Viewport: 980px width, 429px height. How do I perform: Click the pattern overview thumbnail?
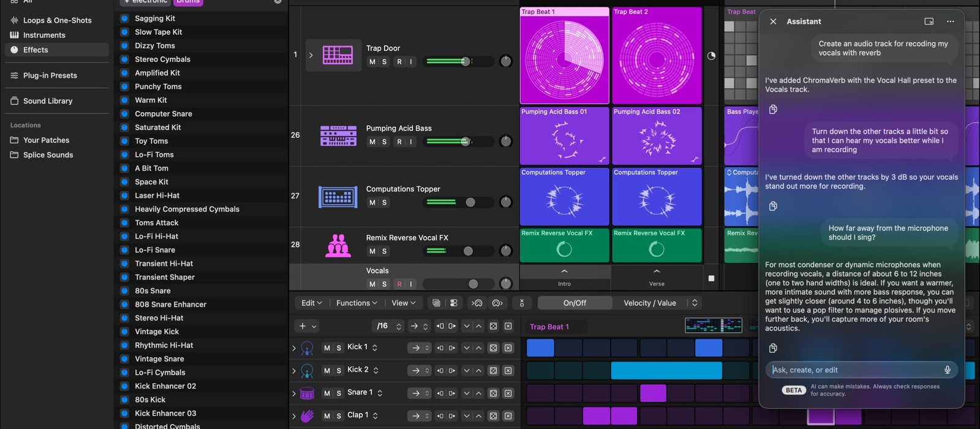714,325
